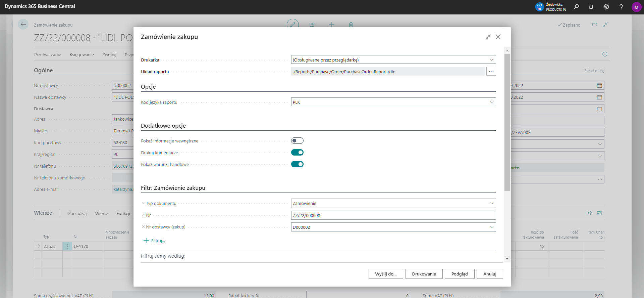644x298 pixels.
Task: Close the Zamówienie zakupu dialog
Action: point(498,37)
